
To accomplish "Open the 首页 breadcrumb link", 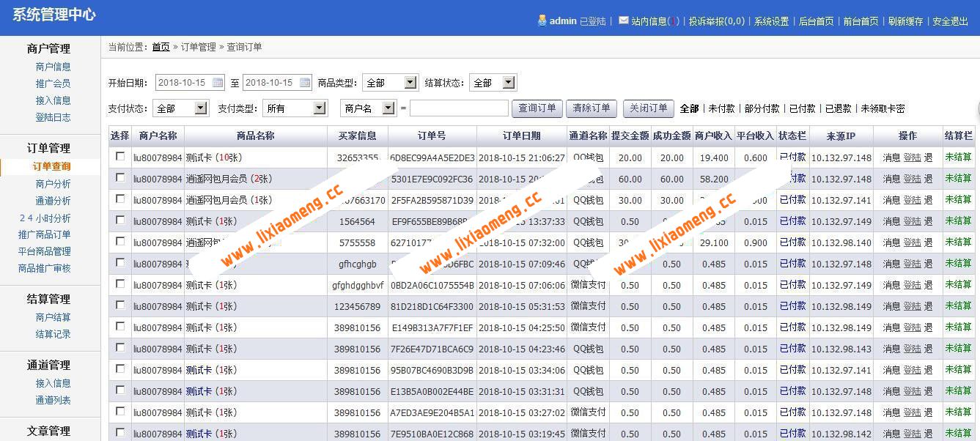I will click(x=161, y=46).
